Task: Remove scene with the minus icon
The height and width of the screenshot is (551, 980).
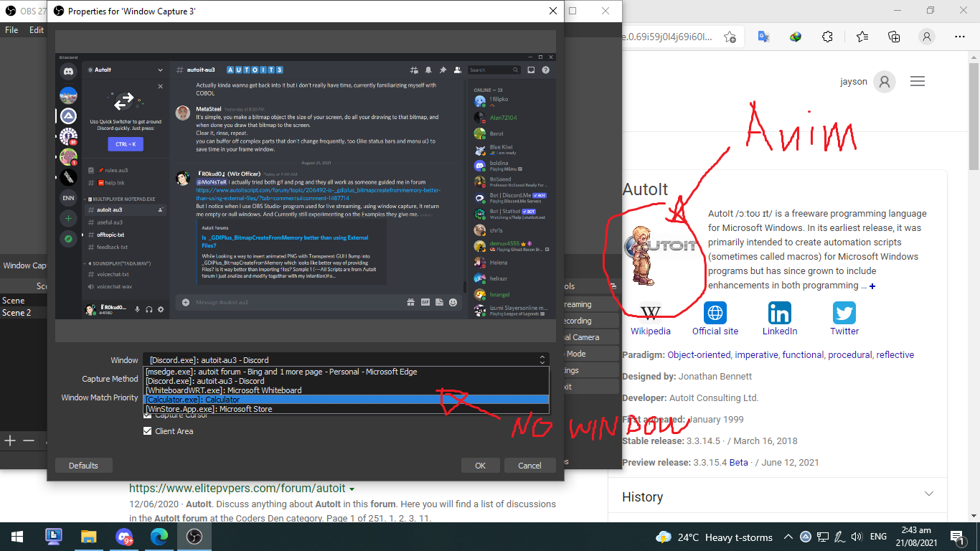Action: 29,441
